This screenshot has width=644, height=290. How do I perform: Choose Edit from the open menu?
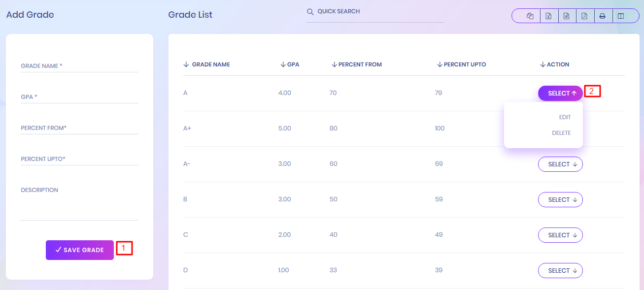565,117
